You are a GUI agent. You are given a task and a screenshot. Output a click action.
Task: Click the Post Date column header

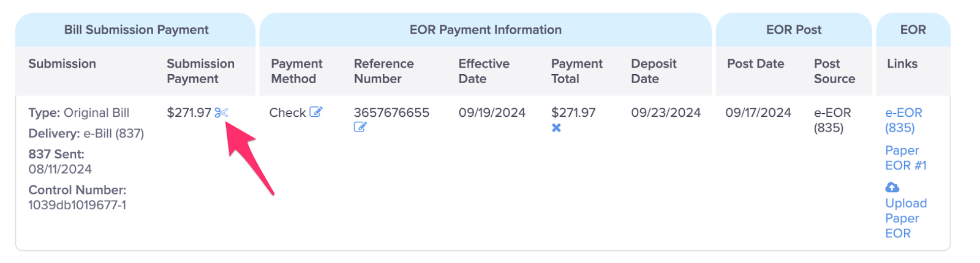755,64
